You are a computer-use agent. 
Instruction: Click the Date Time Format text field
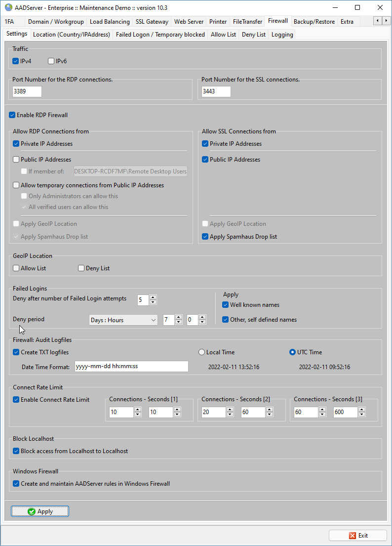click(131, 366)
